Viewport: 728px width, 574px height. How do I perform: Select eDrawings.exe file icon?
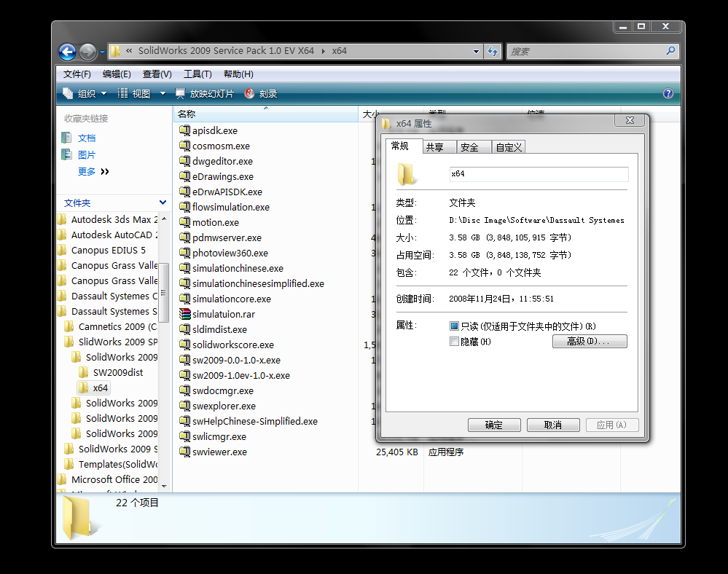[185, 176]
